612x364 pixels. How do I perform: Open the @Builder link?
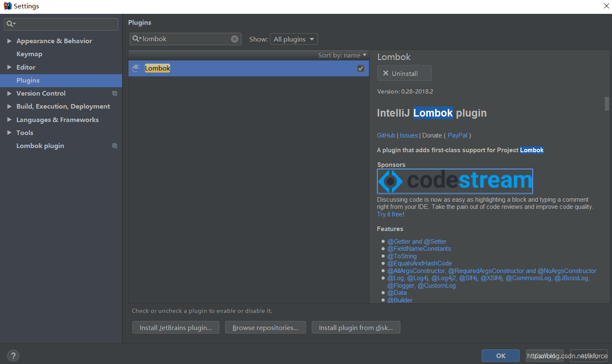pyautogui.click(x=400, y=300)
